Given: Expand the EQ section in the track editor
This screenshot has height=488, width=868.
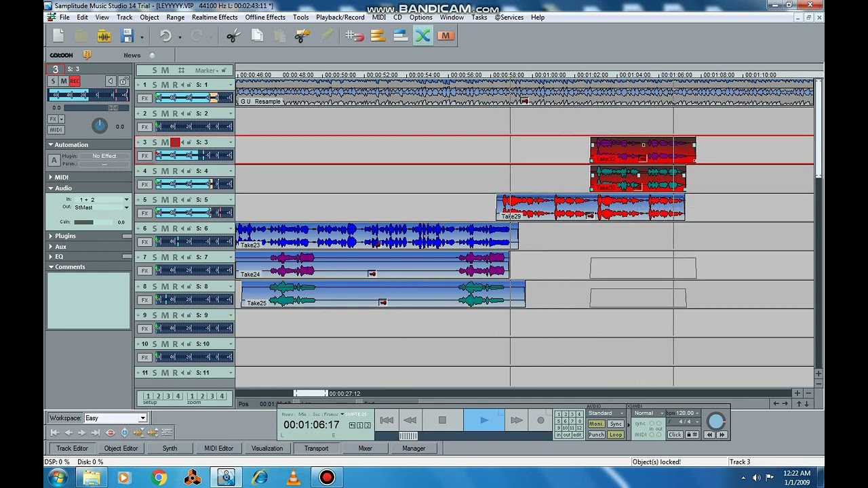Looking at the screenshot, I should 51,257.
